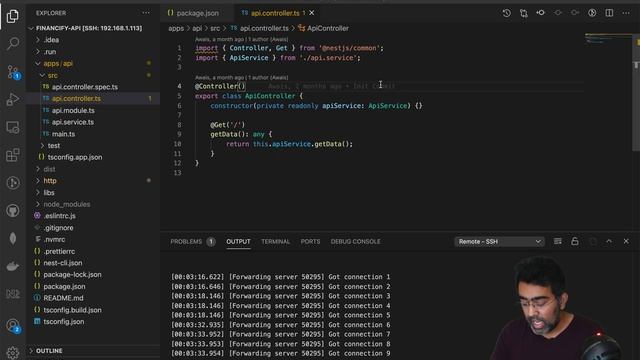Screen dimensions: 640x360
Task: Open the Manage gear icon
Action: coord(13,352)
